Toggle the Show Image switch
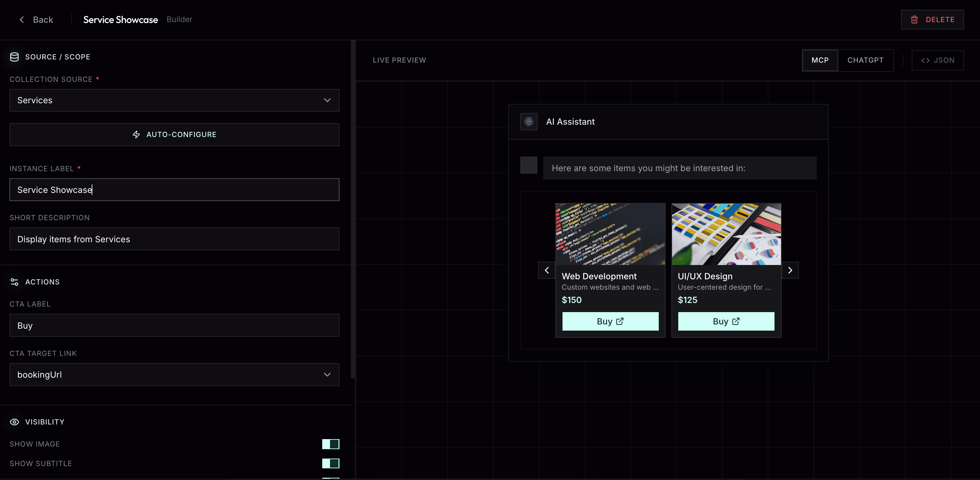Screen dimensions: 980x480 tap(330, 444)
